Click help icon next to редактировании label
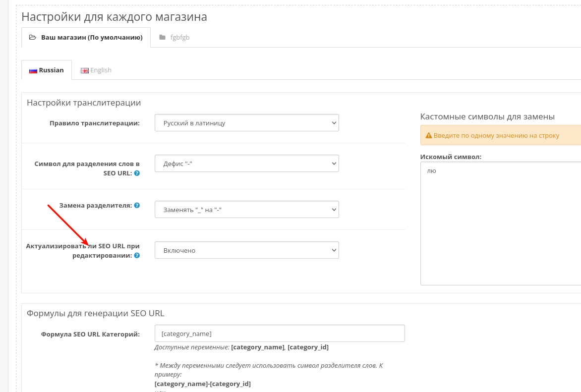Image resolution: width=581 pixels, height=392 pixels. coord(137,255)
